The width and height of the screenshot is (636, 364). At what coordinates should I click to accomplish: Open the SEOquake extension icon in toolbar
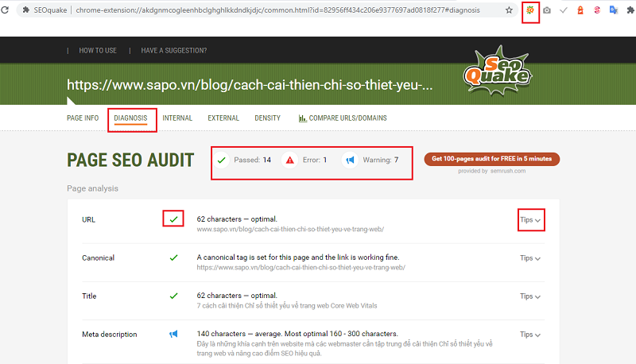tap(530, 10)
